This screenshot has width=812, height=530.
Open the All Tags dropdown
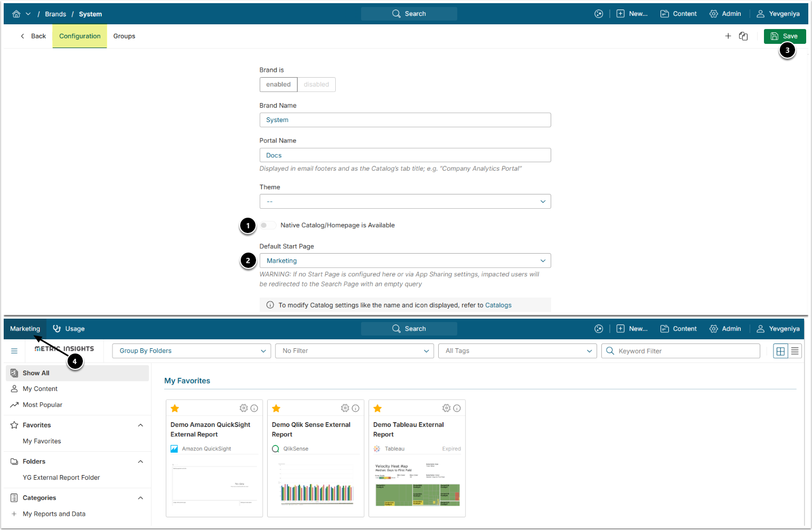coord(517,351)
